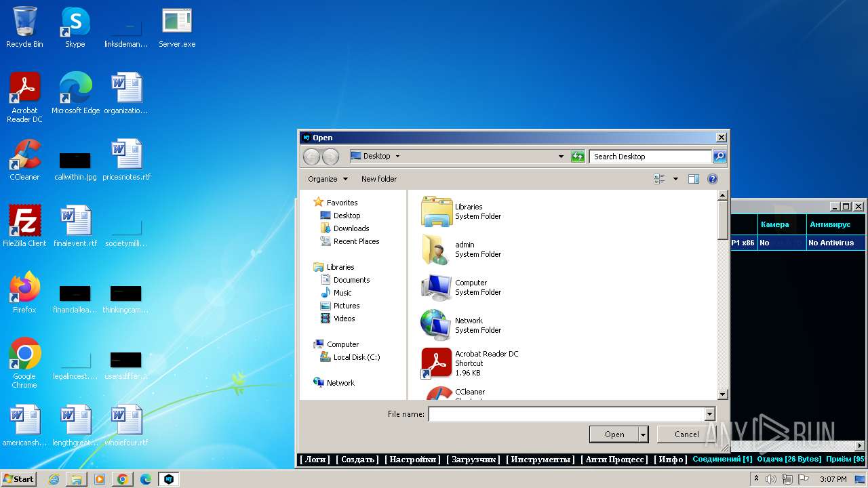Expand the address bar history dropdown

[x=561, y=157]
